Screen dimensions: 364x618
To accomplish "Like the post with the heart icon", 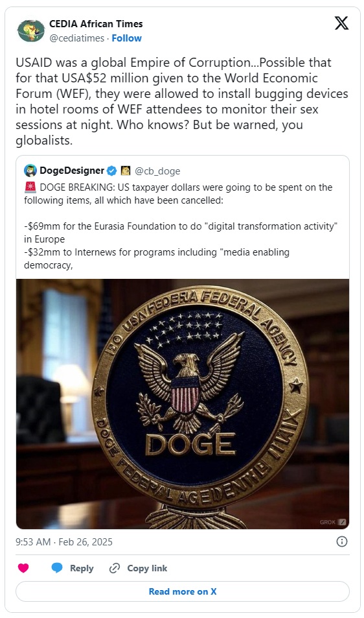I will click(x=23, y=568).
